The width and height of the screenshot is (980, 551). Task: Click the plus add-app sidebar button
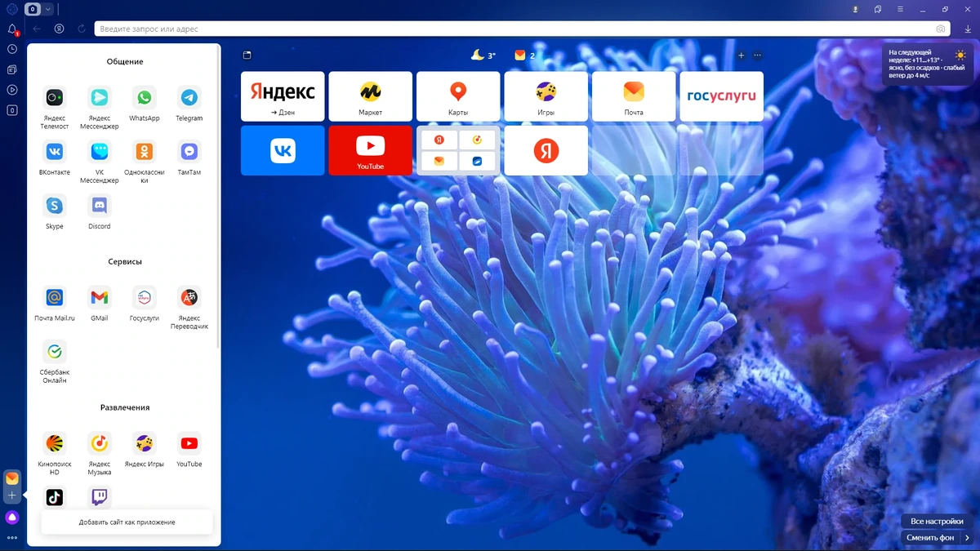(12, 495)
